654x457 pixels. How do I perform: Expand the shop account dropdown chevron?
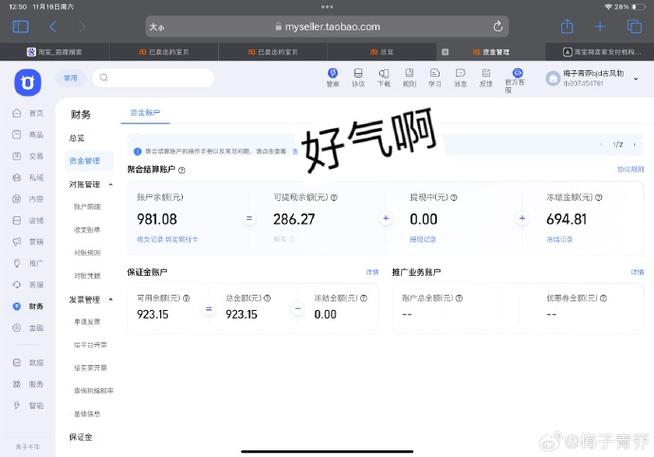[x=636, y=78]
